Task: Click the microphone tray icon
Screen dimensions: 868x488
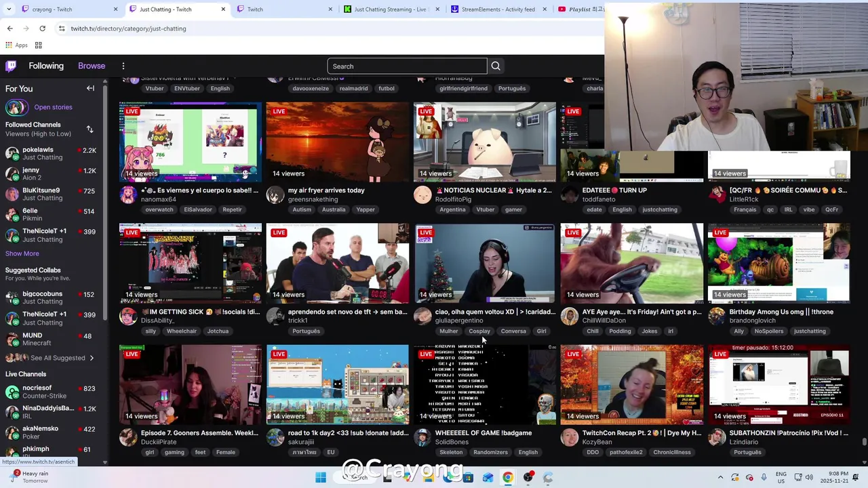Action: 764,477
